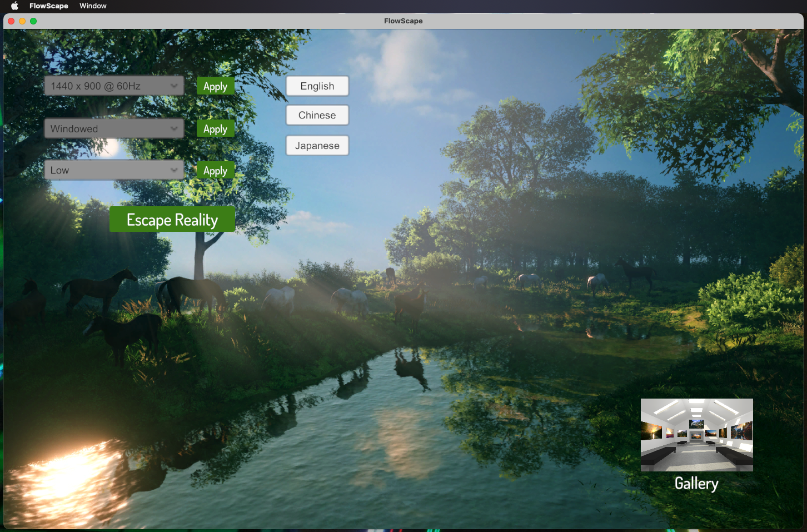Select Japanese language
The height and width of the screenshot is (532, 807).
pyautogui.click(x=317, y=146)
